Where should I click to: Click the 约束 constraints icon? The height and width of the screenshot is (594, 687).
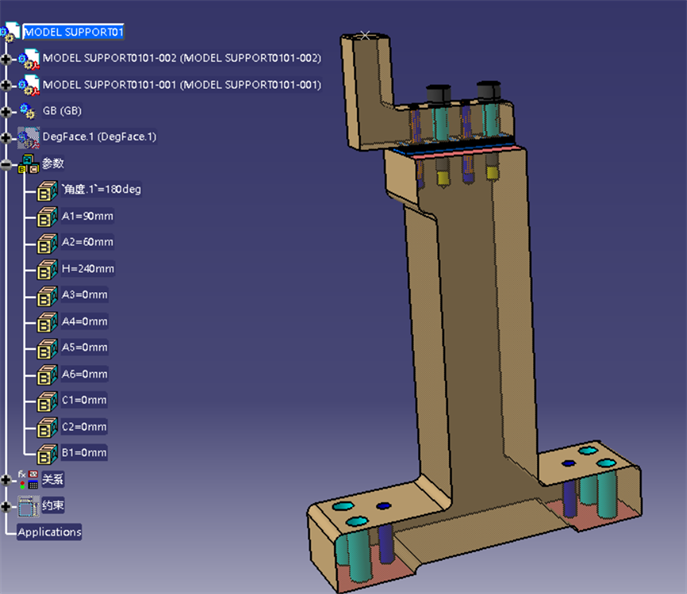[28, 506]
